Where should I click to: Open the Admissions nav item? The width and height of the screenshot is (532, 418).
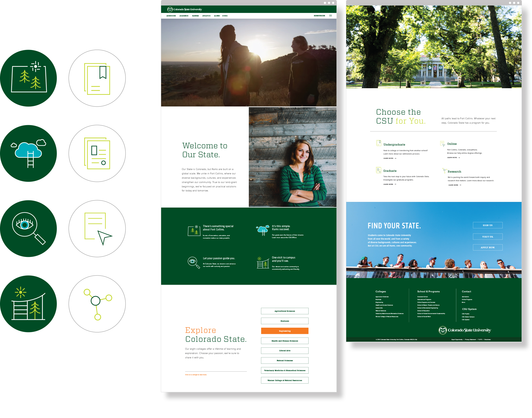click(171, 16)
